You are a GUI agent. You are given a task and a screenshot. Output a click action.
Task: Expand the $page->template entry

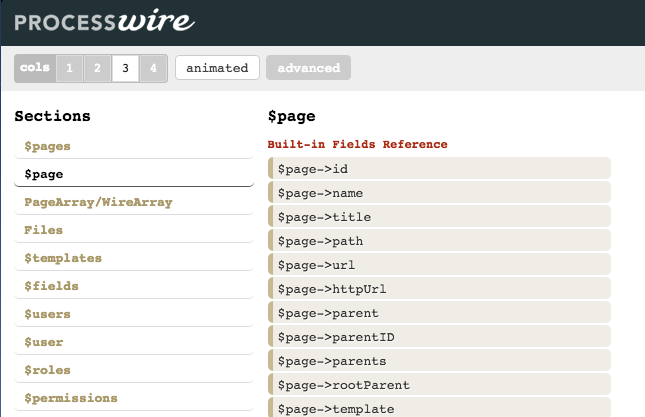pos(439,407)
